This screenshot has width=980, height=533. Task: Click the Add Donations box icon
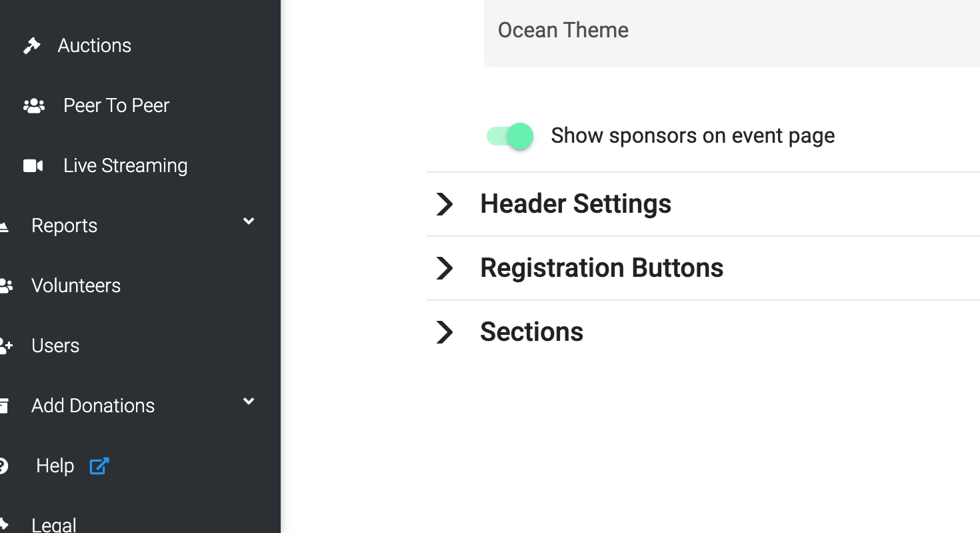pyautogui.click(x=4, y=406)
